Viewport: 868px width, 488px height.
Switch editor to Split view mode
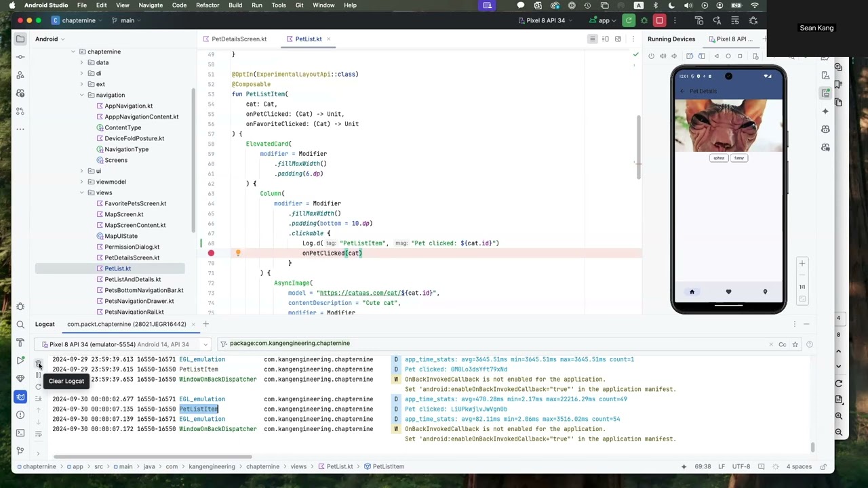[x=605, y=39]
